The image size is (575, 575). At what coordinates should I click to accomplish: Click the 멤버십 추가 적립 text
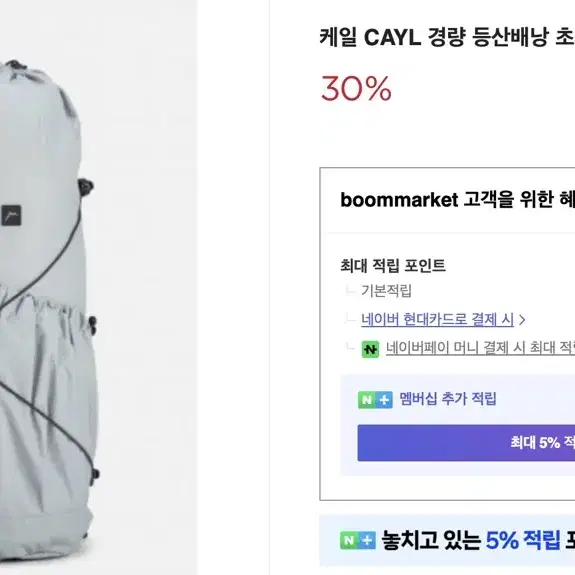448,399
